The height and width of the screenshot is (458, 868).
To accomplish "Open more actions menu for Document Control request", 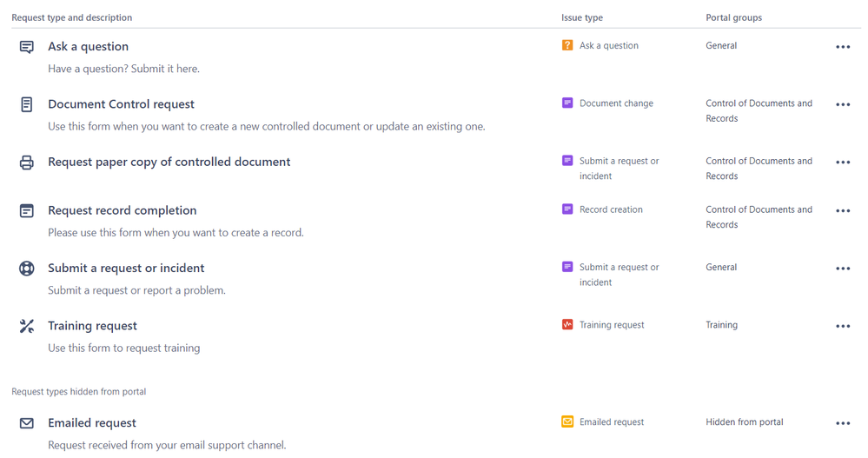I will (x=843, y=104).
